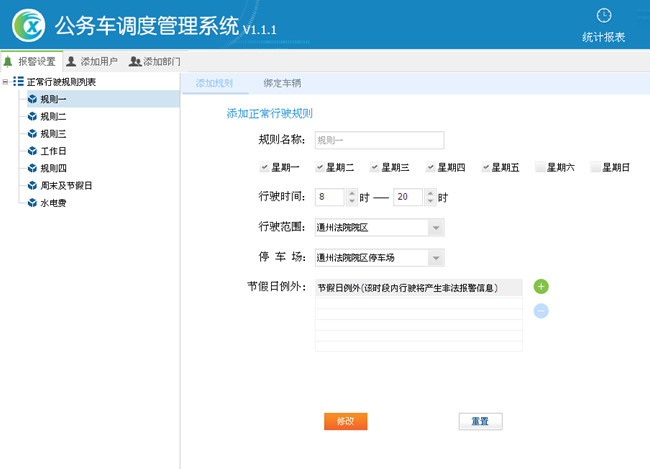Click the 添加部门 group icon

[x=134, y=61]
